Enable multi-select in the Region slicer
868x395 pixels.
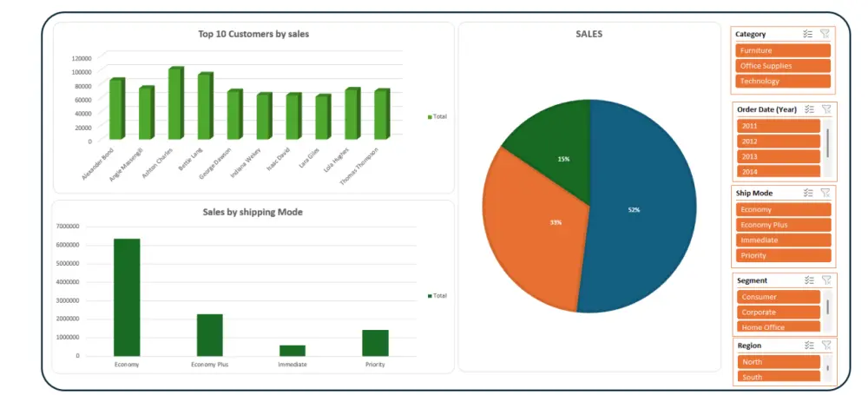pyautogui.click(x=809, y=346)
